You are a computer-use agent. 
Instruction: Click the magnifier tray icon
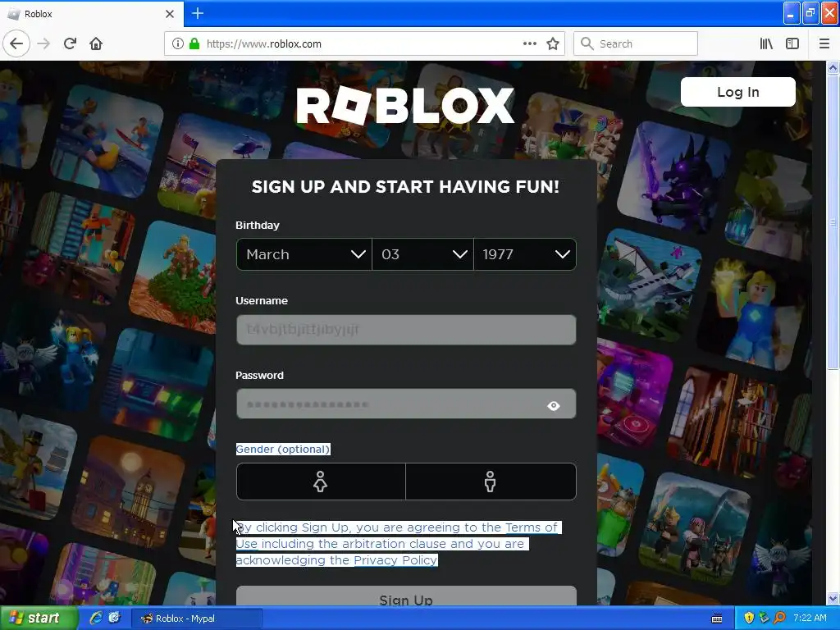point(779,619)
